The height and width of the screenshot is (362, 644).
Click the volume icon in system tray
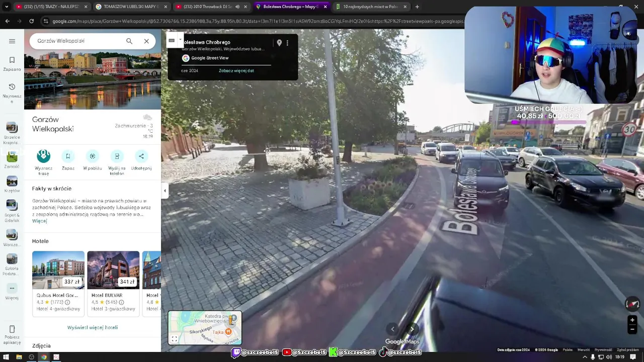pos(609,357)
